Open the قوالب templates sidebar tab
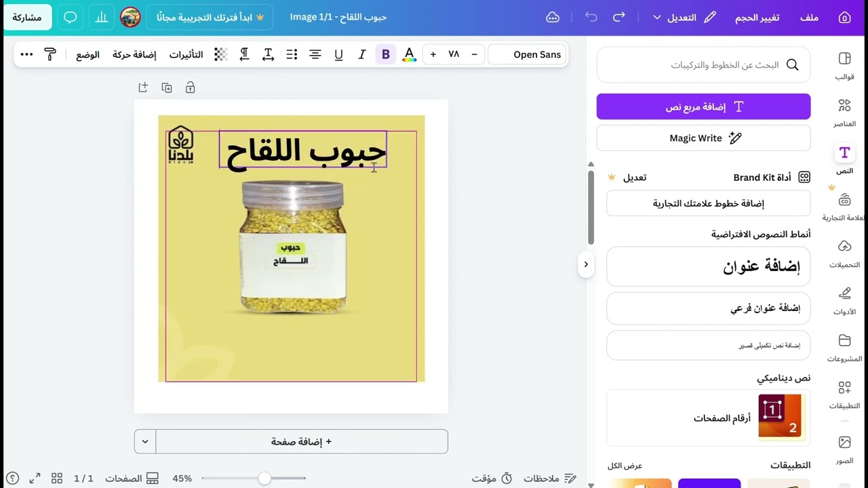 point(844,66)
